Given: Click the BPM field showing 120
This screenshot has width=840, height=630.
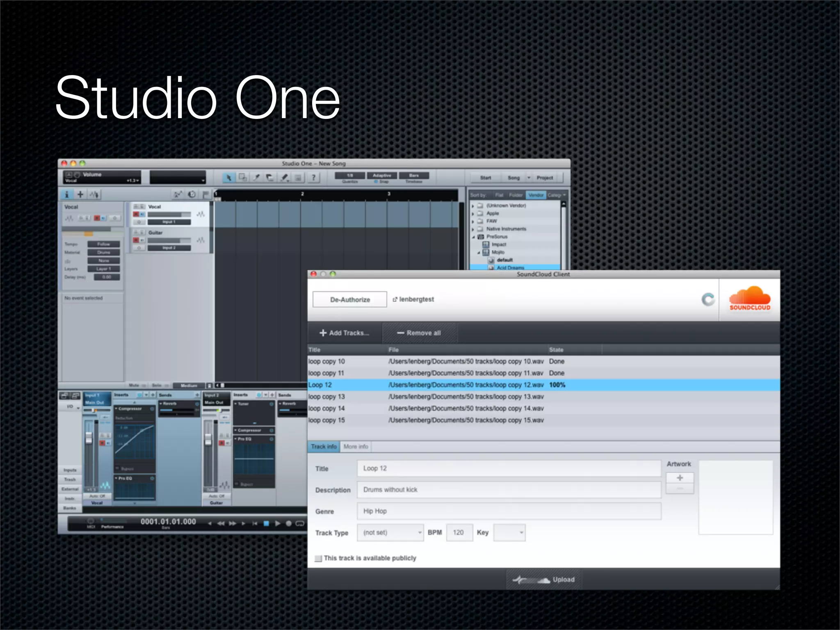Looking at the screenshot, I should pyautogui.click(x=459, y=533).
